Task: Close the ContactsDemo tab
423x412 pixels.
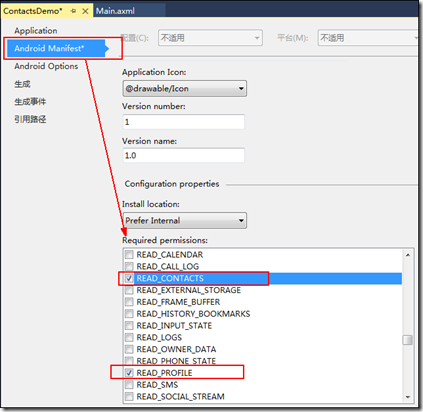Action: (85, 11)
